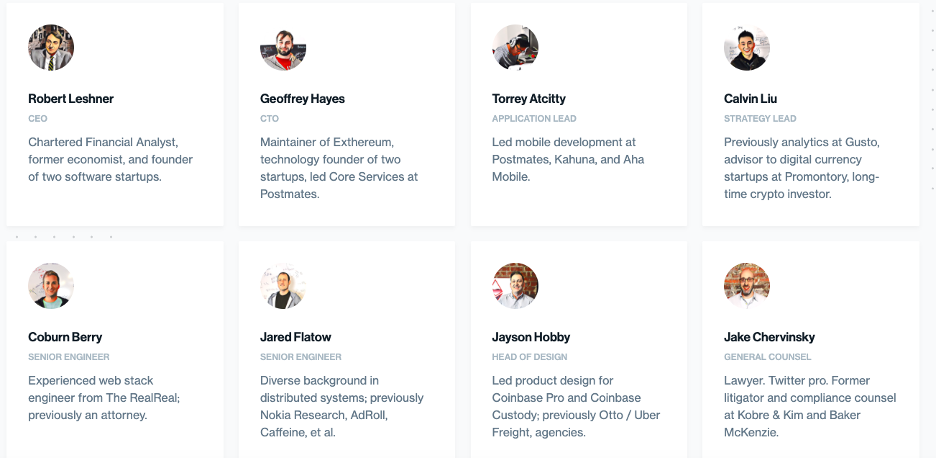Click the STRATEGY LEAD role label

[x=760, y=118]
